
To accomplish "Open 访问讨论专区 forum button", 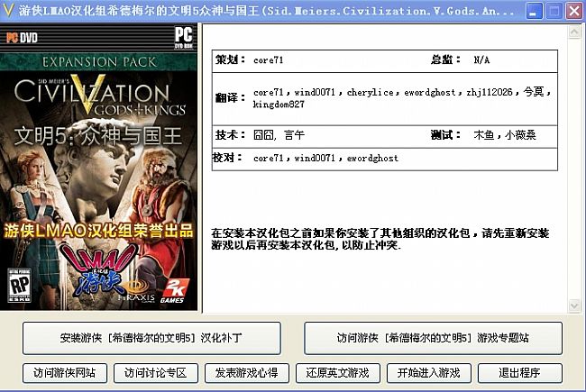I will 156,373.
